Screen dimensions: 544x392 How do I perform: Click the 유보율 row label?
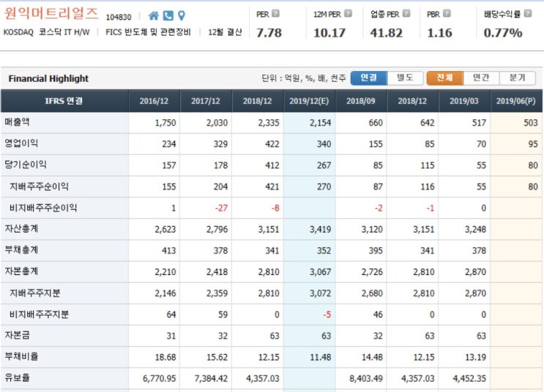click(17, 378)
